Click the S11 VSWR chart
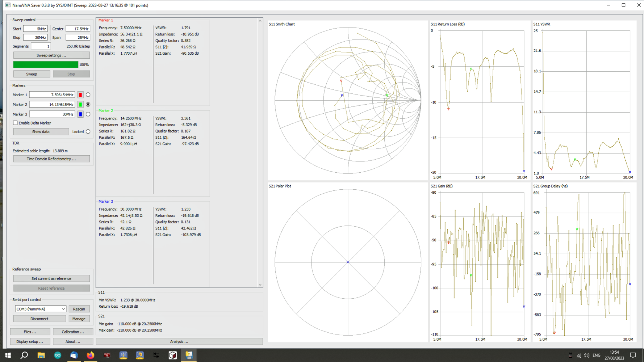This screenshot has height=362, width=644. pyautogui.click(x=584, y=100)
